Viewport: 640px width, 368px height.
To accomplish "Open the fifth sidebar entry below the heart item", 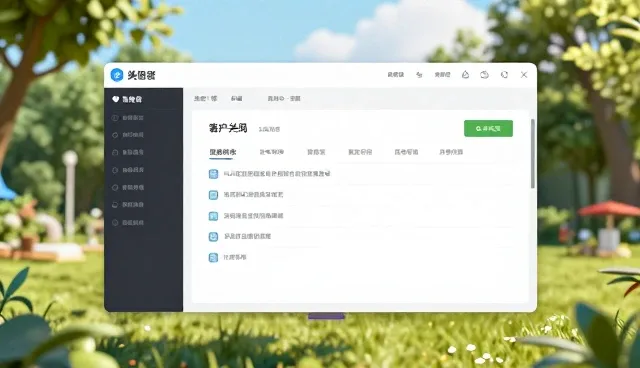I will [x=127, y=188].
